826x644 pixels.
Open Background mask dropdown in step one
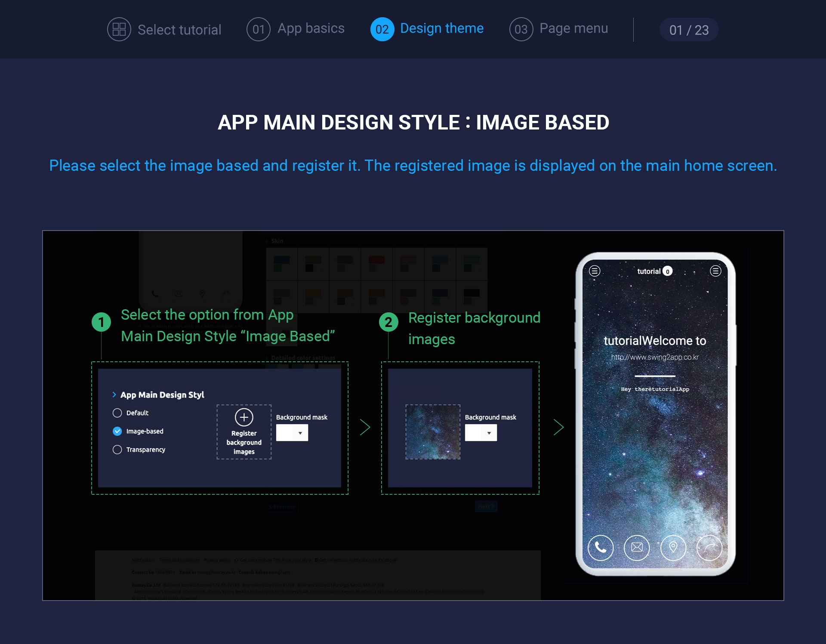click(x=292, y=433)
